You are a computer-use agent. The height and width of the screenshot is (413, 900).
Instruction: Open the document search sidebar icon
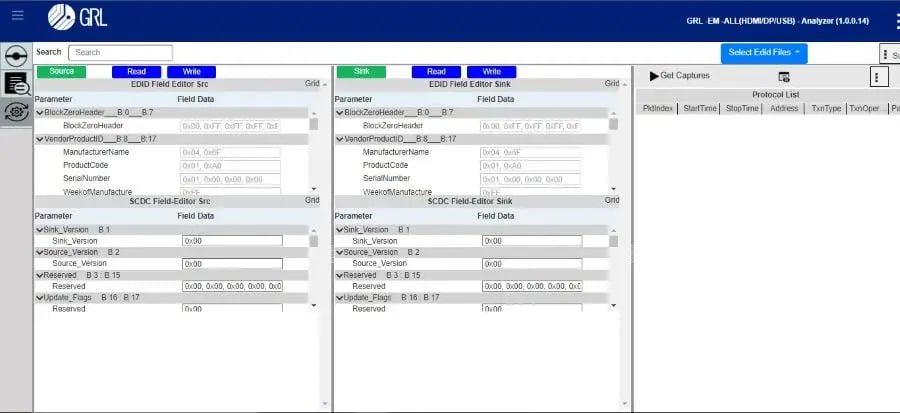(x=16, y=84)
